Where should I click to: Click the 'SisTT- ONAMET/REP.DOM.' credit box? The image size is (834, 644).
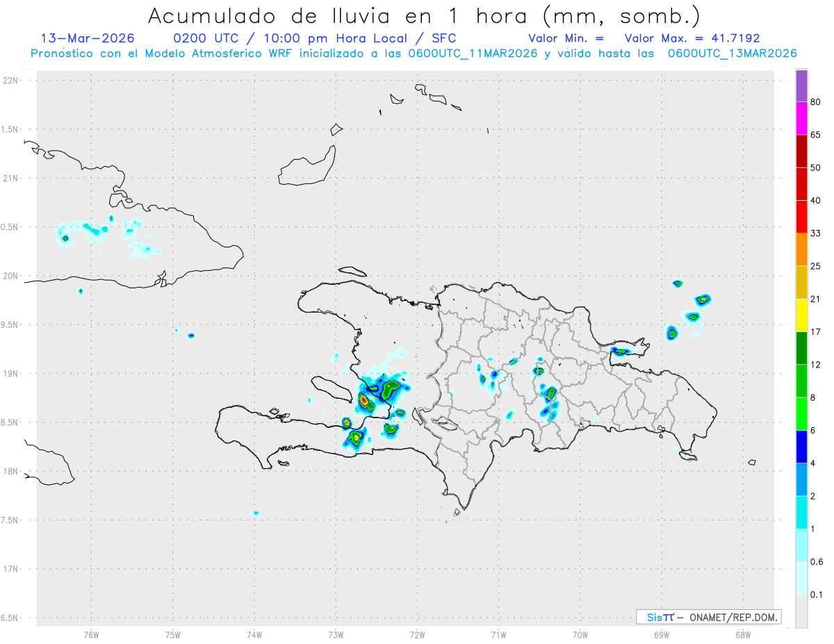point(709,617)
